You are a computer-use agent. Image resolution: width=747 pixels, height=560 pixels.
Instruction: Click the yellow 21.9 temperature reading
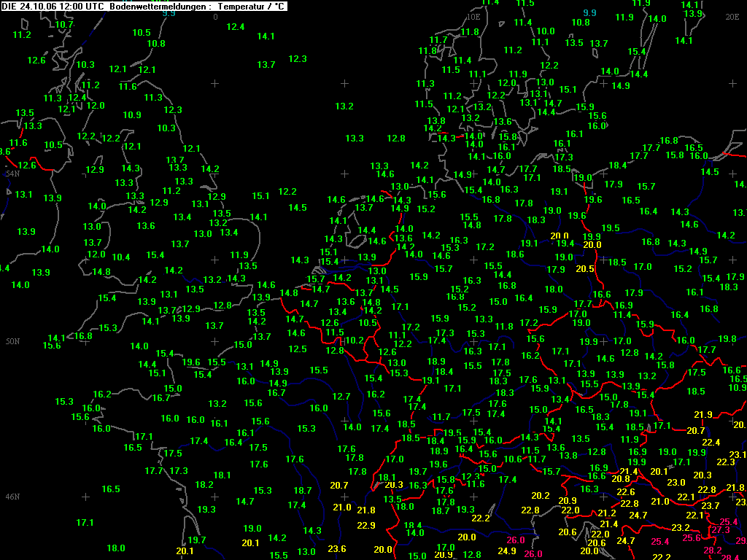(x=703, y=414)
